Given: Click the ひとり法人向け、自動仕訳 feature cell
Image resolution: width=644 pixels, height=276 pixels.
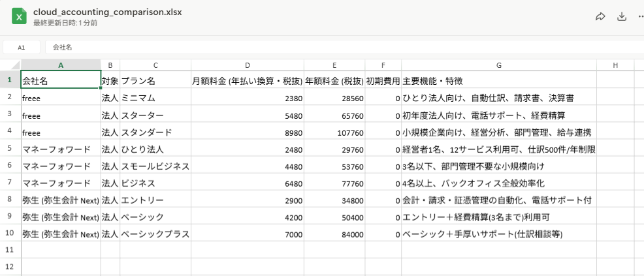Looking at the screenshot, I should pos(499,97).
